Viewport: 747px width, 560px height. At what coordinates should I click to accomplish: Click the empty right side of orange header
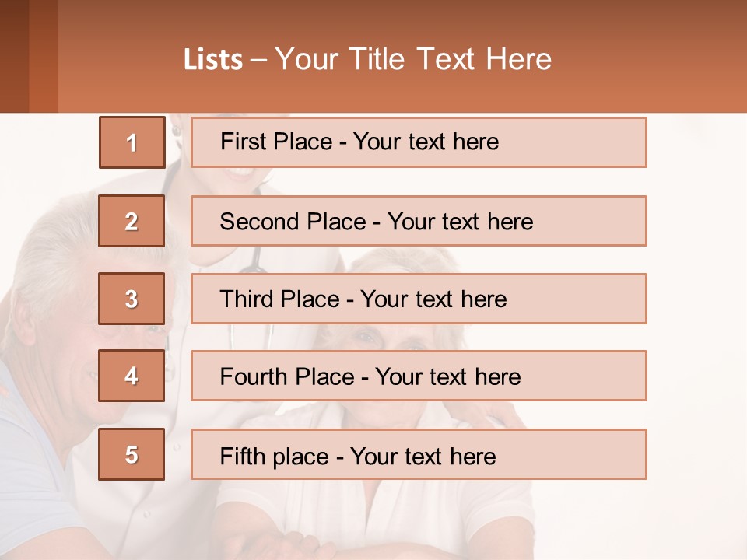pyautogui.click(x=661, y=56)
